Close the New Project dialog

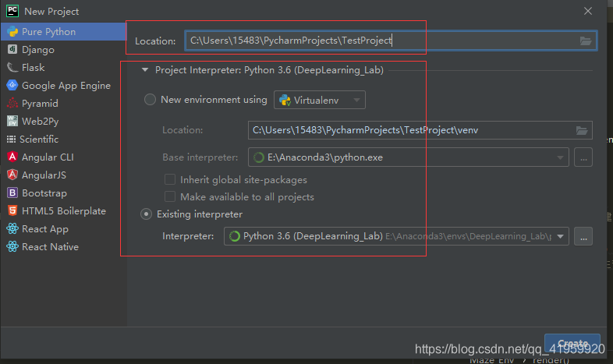tap(588, 11)
